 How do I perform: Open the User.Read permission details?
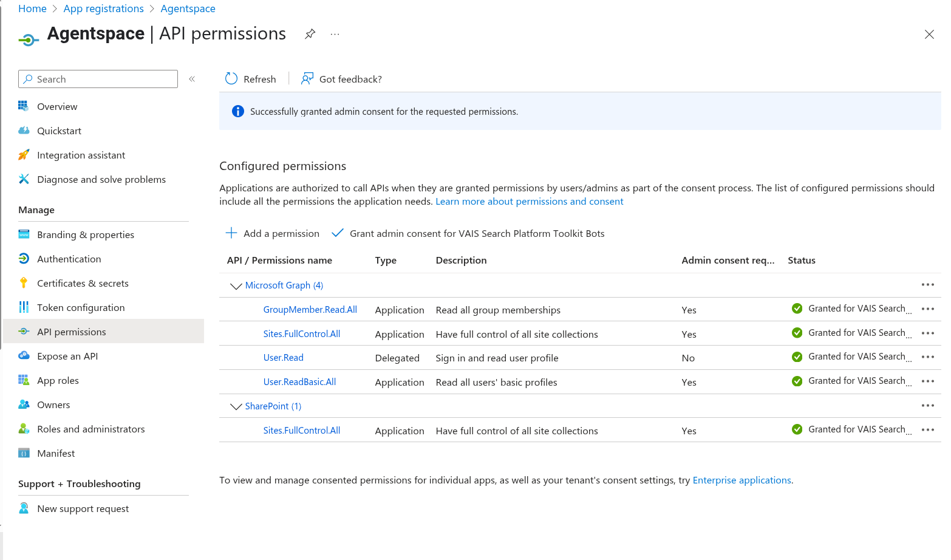pos(283,357)
